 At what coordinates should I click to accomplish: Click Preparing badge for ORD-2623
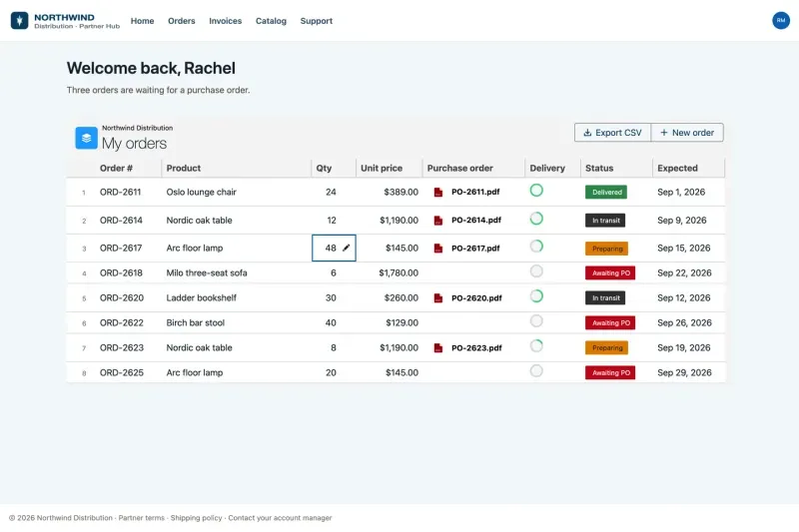pos(606,347)
